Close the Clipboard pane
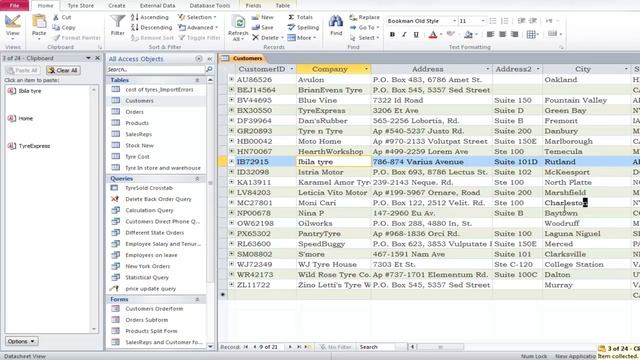Screen dimensions: 640x360 tap(98, 58)
